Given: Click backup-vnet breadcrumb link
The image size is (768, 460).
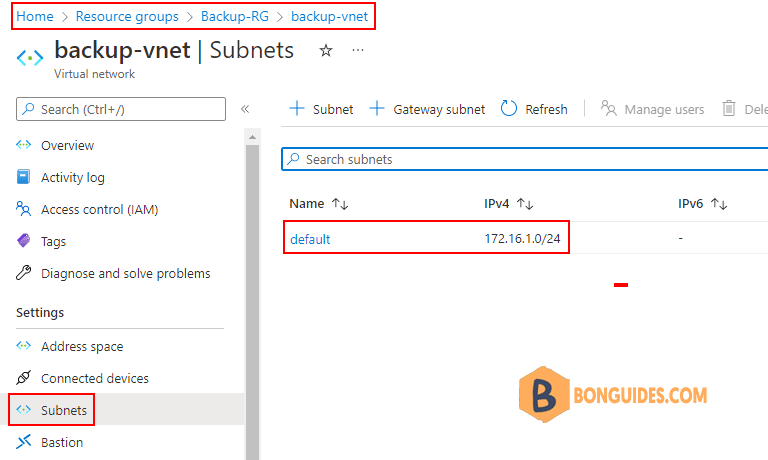Looking at the screenshot, I should tap(329, 16).
